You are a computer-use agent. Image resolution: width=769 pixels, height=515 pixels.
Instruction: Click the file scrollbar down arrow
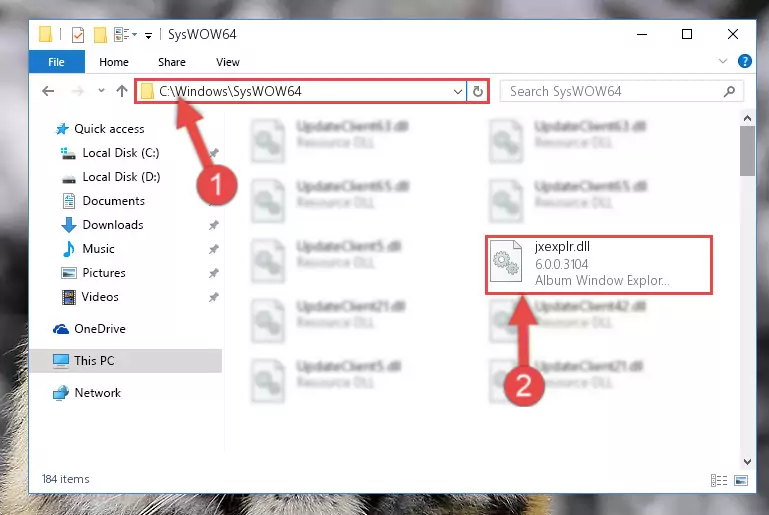(x=747, y=462)
